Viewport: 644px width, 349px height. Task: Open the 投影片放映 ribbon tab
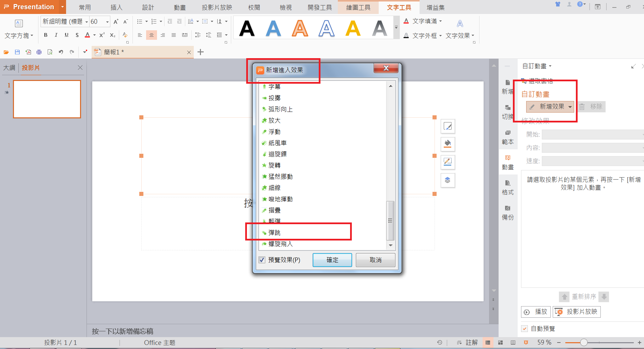(x=217, y=7)
